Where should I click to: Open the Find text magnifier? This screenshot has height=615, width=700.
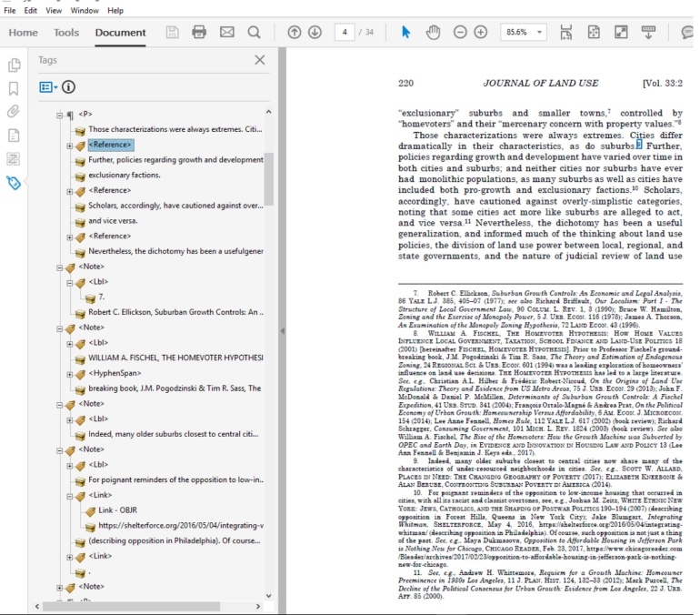pos(254,32)
